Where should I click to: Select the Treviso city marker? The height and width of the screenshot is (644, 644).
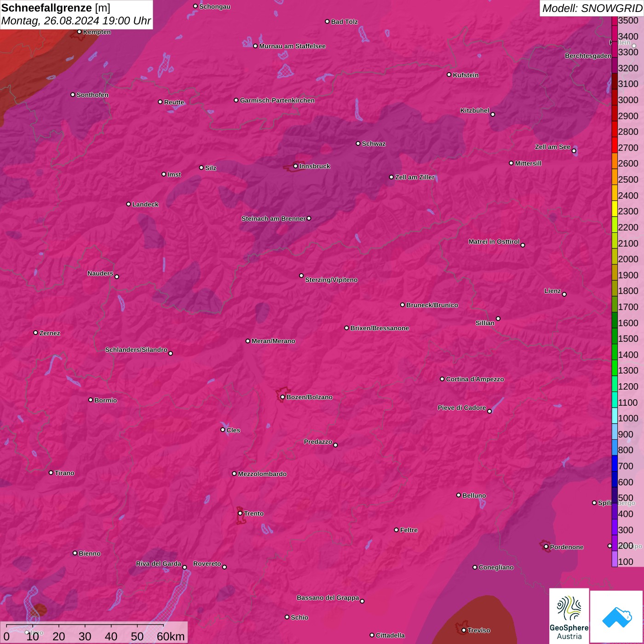tap(464, 630)
